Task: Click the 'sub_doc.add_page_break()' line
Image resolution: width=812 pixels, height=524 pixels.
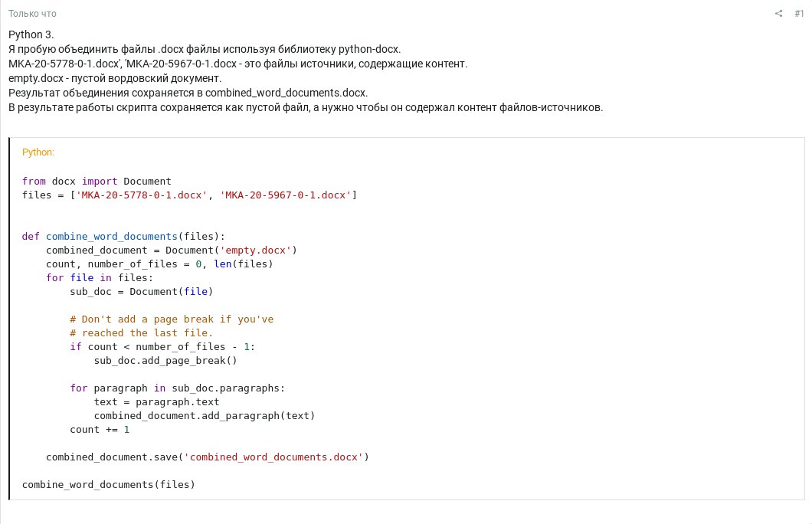Action: pos(165,360)
